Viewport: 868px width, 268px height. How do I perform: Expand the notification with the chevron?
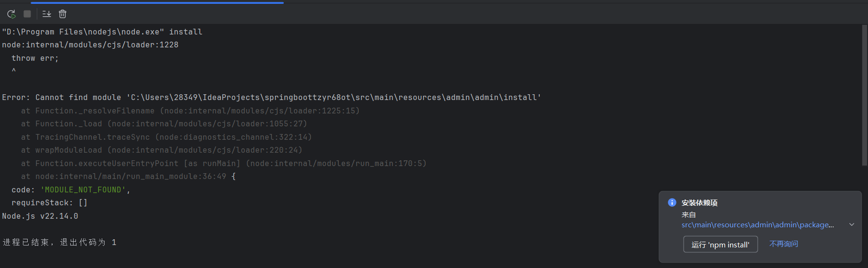852,224
